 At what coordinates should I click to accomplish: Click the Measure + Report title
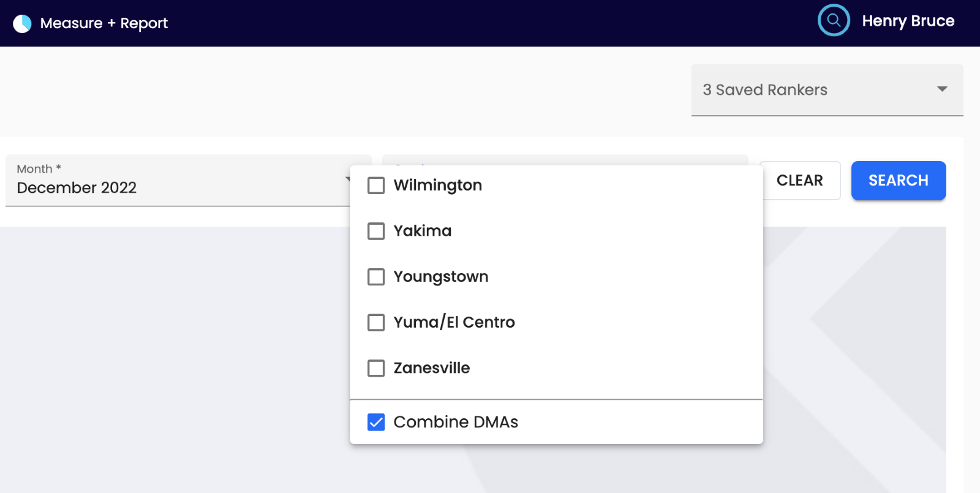pos(104,23)
